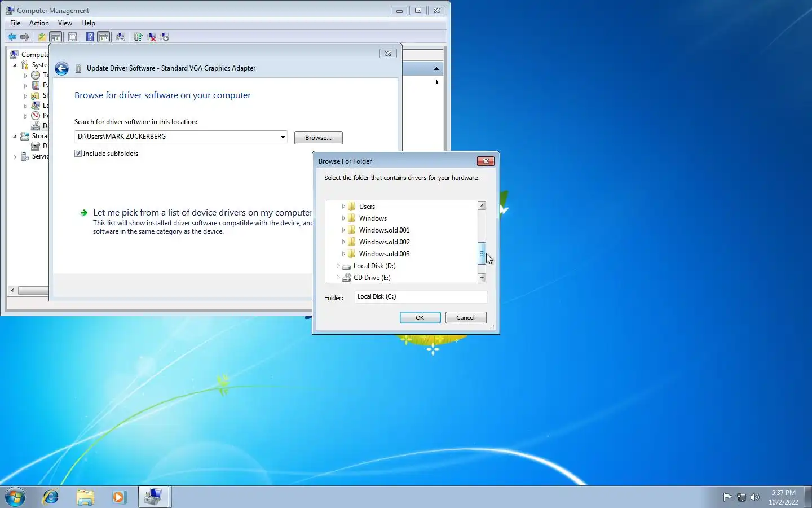Uncheck the Include subfolders checkbox
The image size is (812, 508).
coord(78,154)
